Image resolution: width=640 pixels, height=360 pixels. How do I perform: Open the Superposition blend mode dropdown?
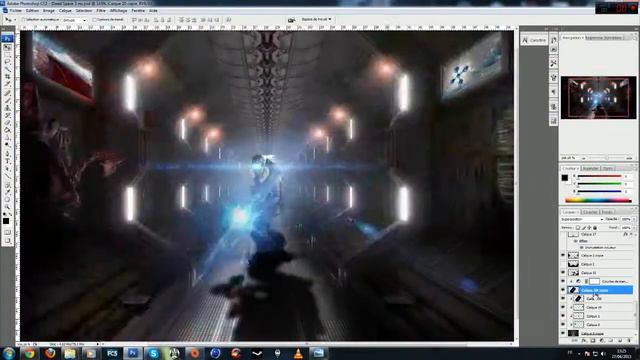pos(582,220)
